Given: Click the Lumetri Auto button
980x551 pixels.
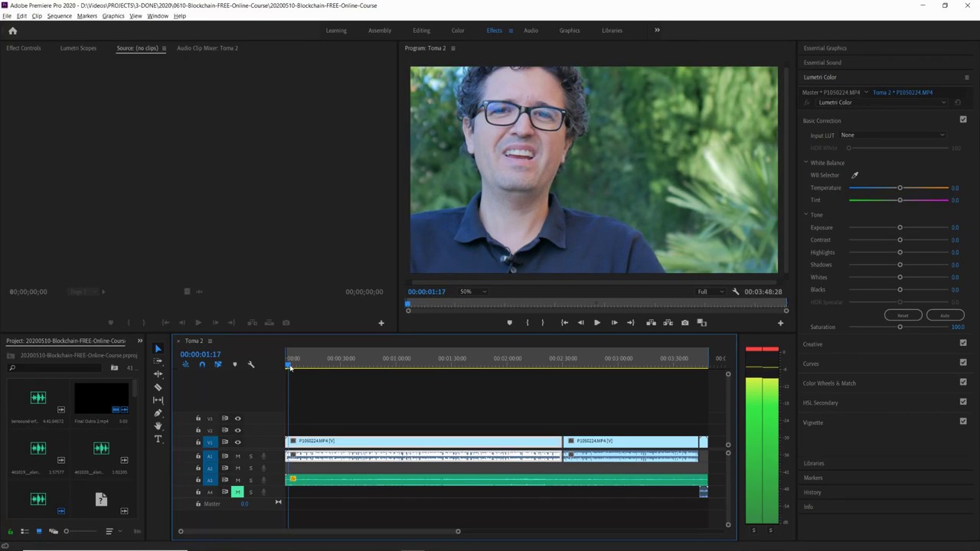Looking at the screenshot, I should tap(945, 315).
